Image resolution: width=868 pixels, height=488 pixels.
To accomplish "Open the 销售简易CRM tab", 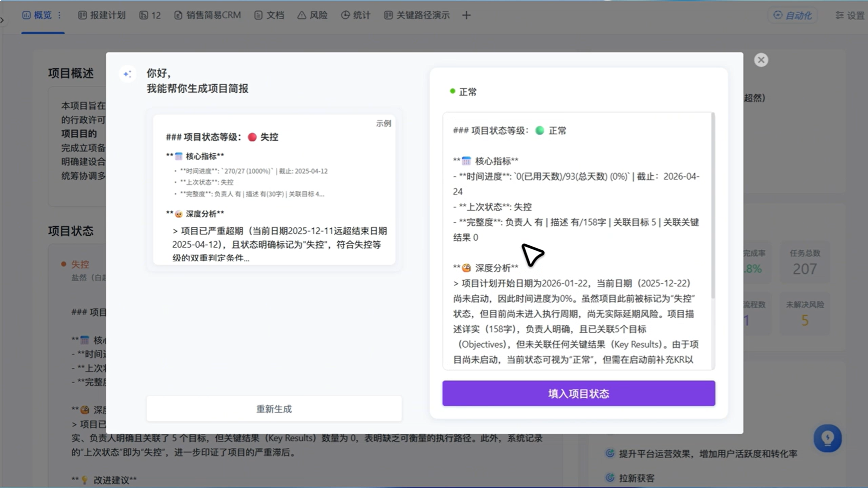I will 207,15.
